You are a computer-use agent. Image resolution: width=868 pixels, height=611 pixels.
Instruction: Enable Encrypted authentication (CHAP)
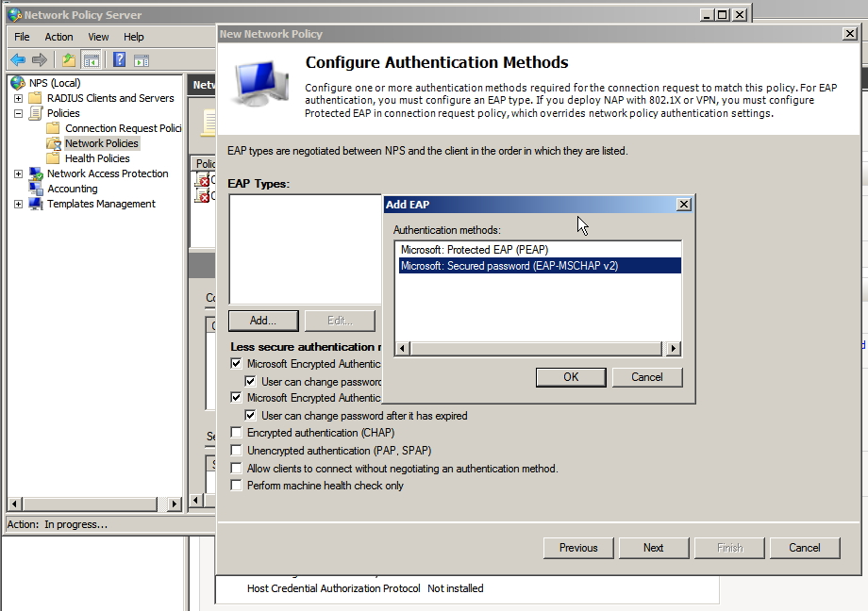pyautogui.click(x=237, y=432)
